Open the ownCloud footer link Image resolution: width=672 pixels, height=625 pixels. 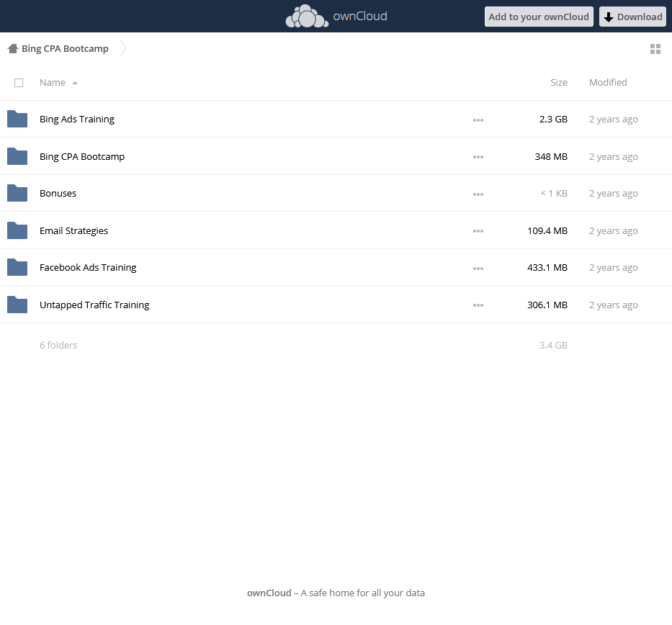click(x=269, y=593)
